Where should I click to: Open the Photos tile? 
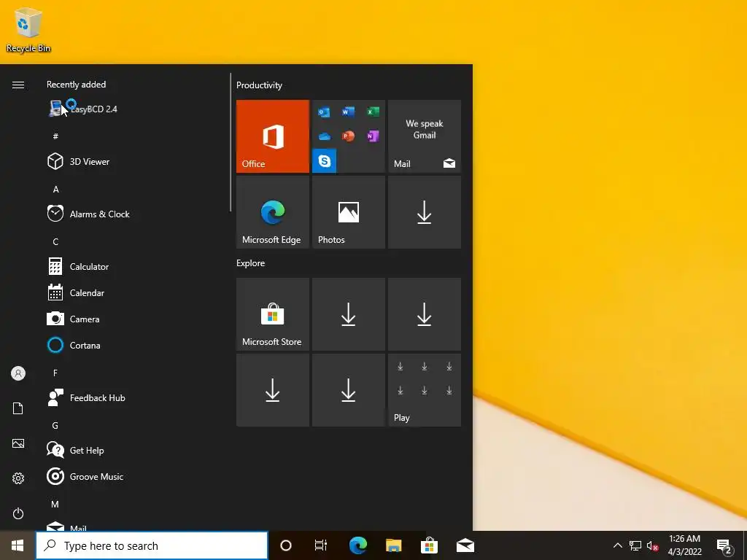pyautogui.click(x=348, y=212)
